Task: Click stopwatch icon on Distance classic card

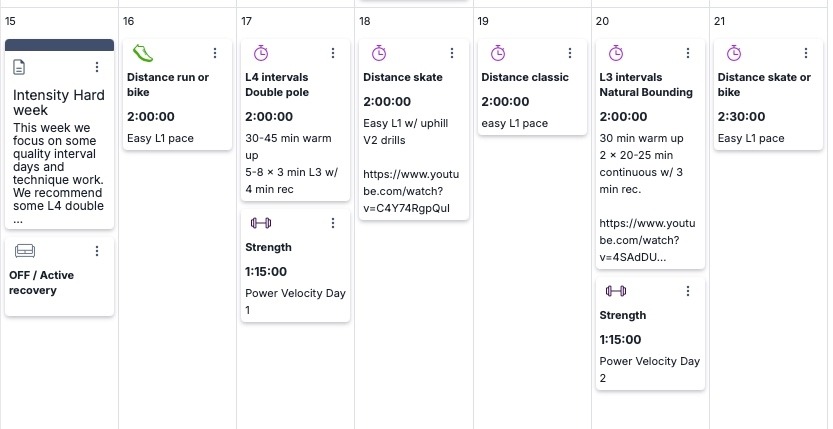Action: coord(496,53)
